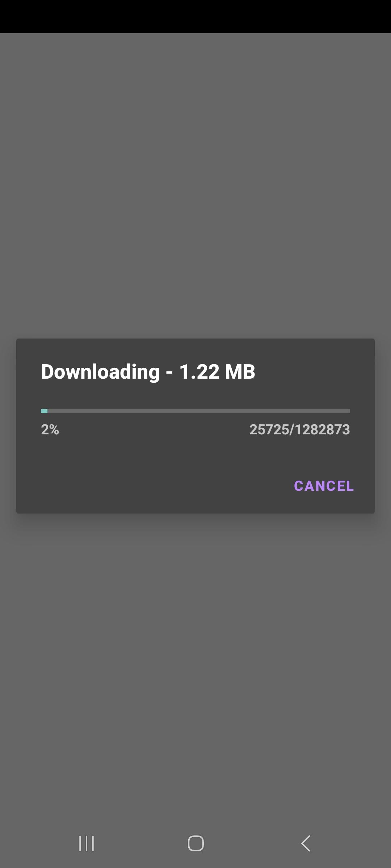The height and width of the screenshot is (868, 391).
Task: Tap the 25725/1282873 byte counter
Action: [300, 429]
